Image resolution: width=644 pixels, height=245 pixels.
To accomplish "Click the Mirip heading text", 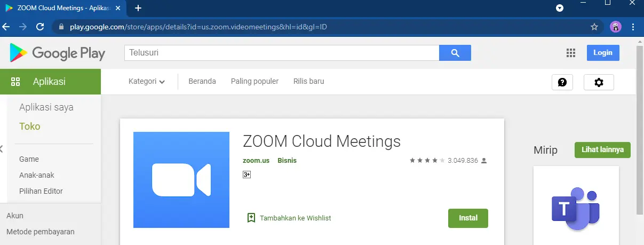I will pyautogui.click(x=545, y=150).
